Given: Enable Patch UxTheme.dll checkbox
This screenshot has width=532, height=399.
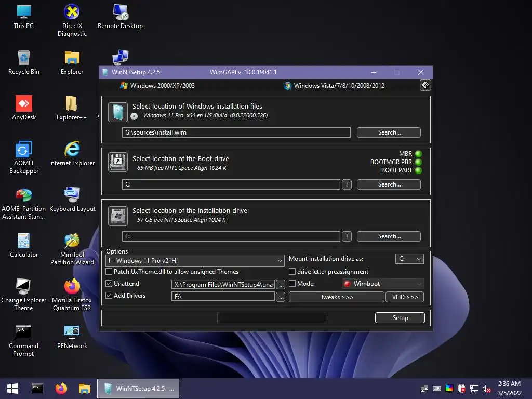Looking at the screenshot, I should 109,271.
